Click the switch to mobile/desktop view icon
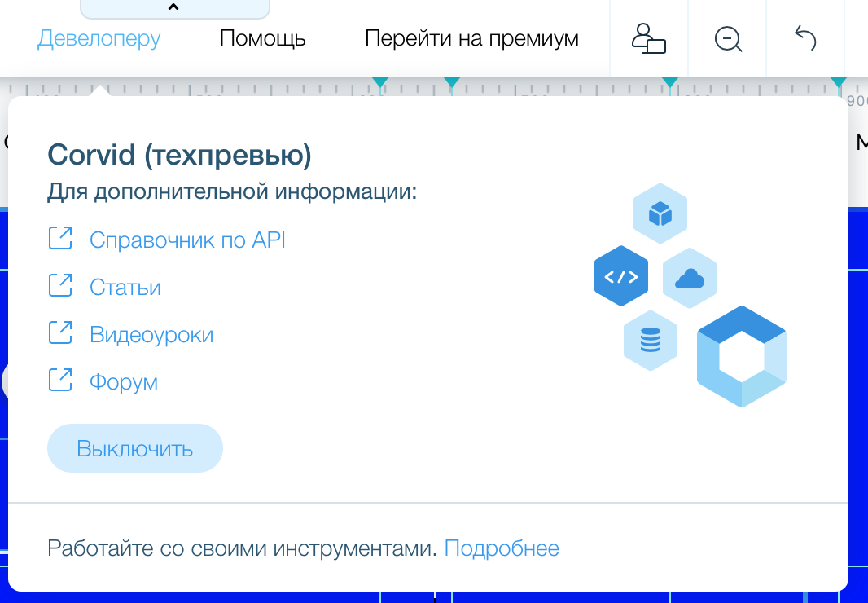Screen dimensions: 868x603 [649, 39]
